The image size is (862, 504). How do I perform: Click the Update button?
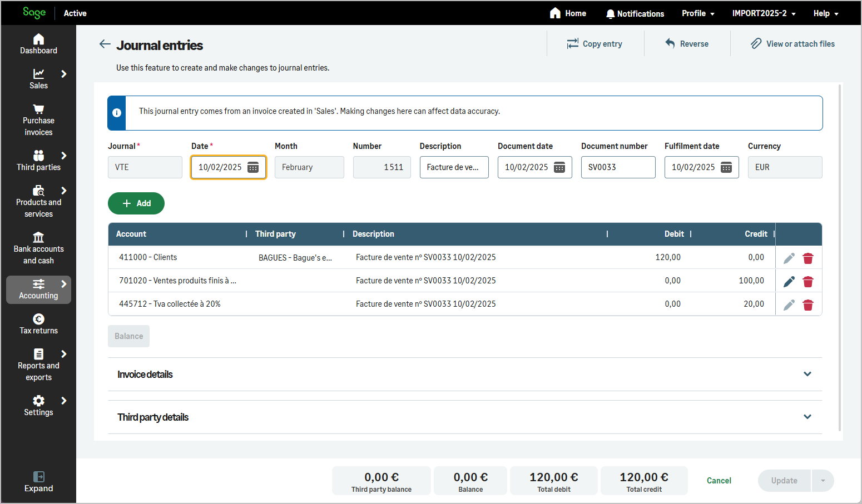pyautogui.click(x=784, y=481)
